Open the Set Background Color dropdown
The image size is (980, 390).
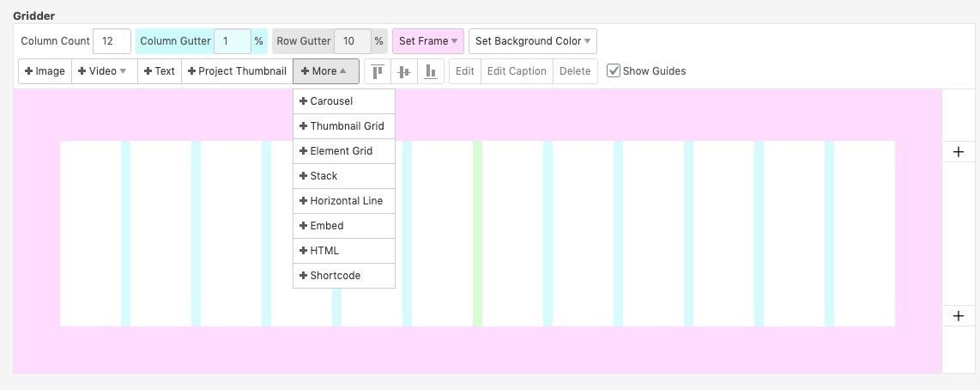533,41
